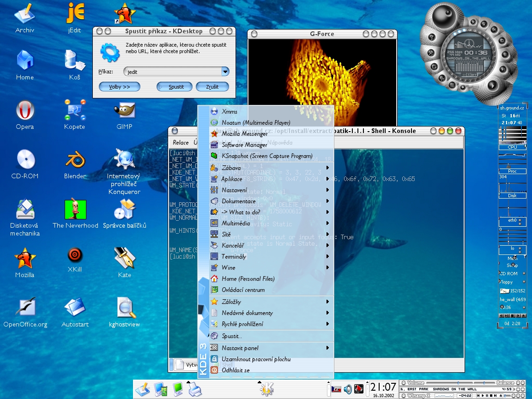
Task: Expand the Zábava submenu
Action: tap(272, 168)
